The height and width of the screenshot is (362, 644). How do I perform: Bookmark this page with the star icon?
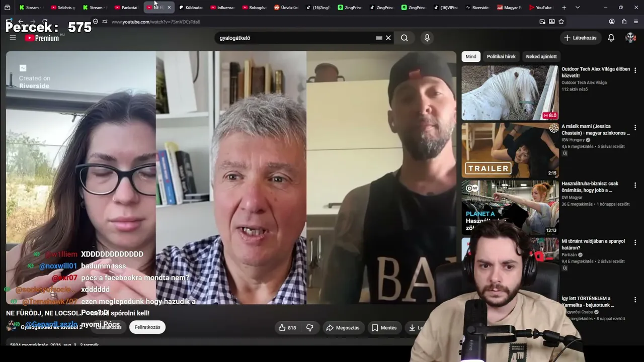point(561,22)
